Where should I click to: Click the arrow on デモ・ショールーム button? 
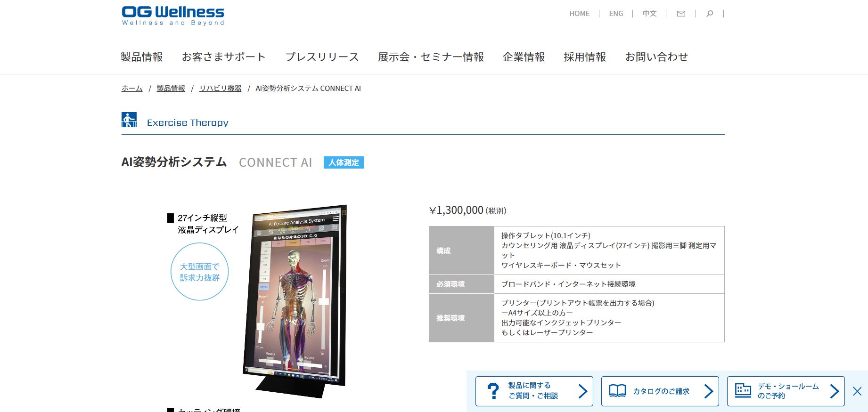tap(835, 391)
